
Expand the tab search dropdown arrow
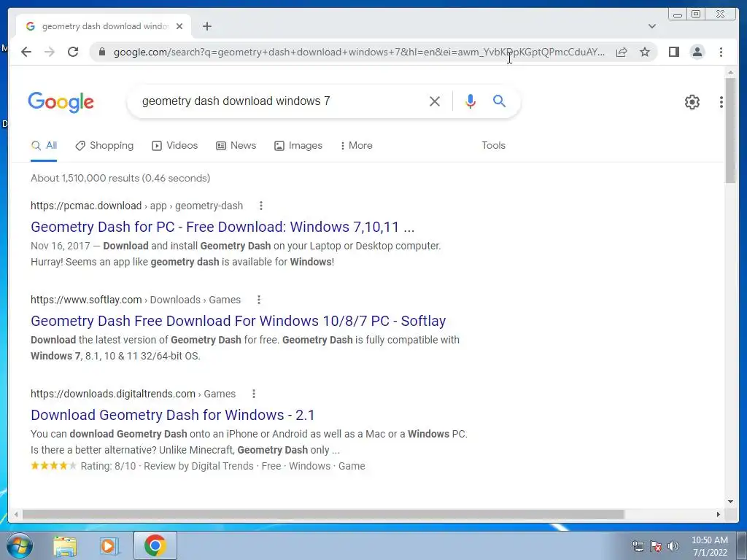(651, 26)
